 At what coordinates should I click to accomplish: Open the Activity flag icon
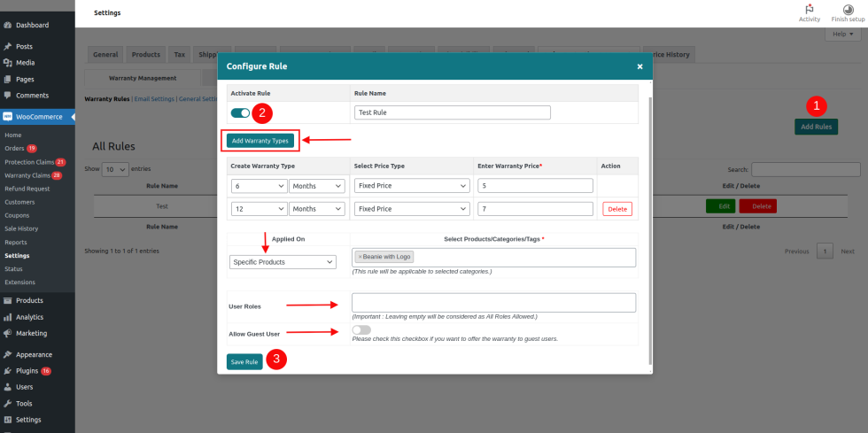810,10
